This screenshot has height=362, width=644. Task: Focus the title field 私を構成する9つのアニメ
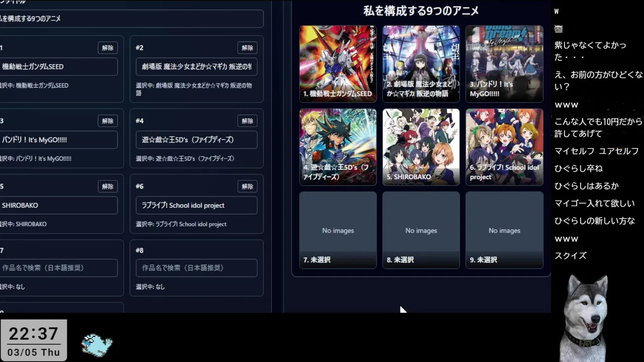(x=131, y=19)
